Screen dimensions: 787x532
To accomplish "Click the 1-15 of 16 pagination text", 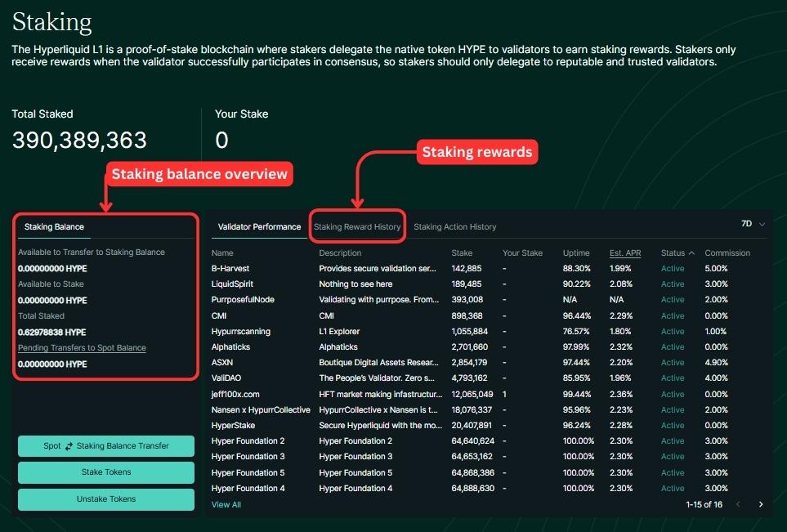I will [704, 504].
